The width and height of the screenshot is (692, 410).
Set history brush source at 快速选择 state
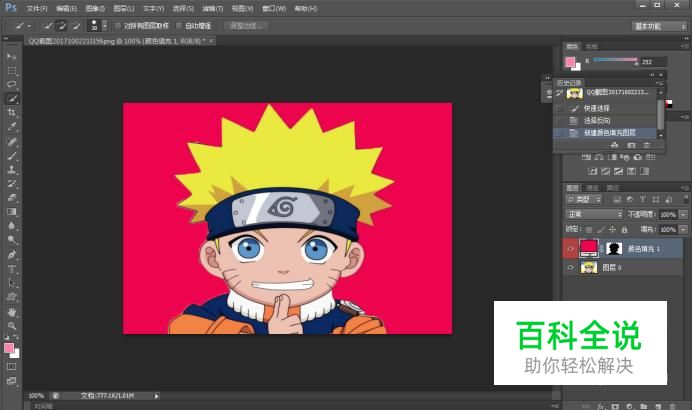pos(560,108)
